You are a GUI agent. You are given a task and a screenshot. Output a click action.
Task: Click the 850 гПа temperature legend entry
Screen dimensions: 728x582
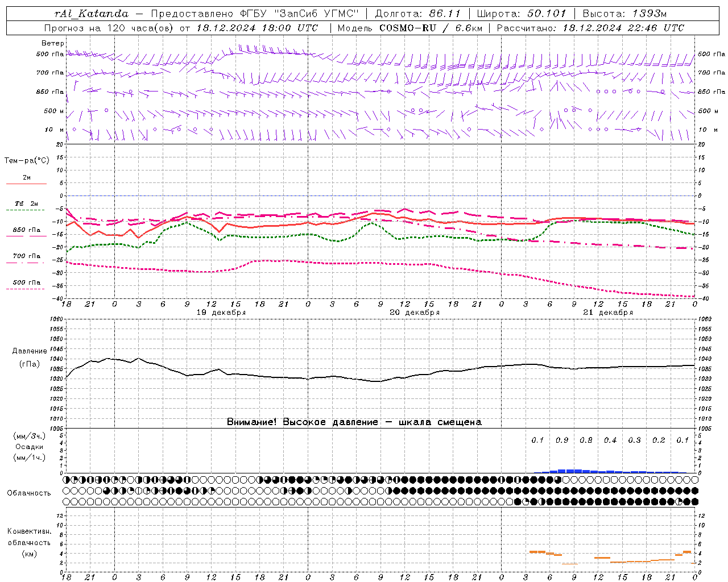(x=26, y=230)
